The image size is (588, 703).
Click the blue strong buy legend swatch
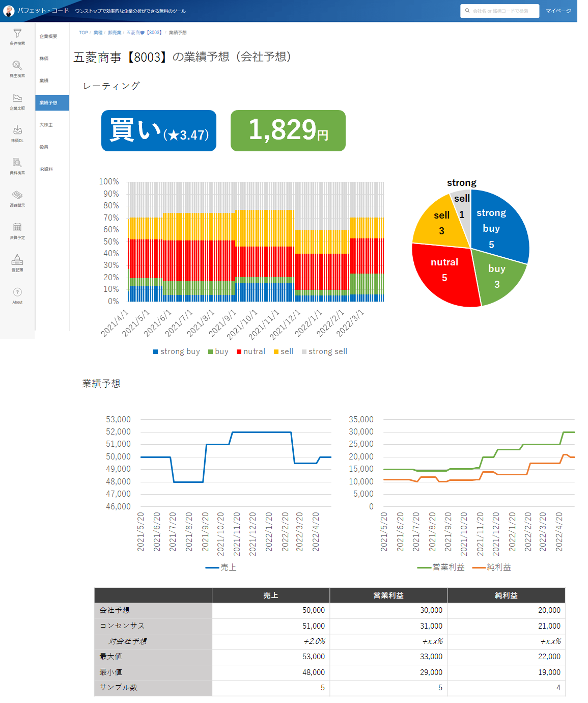click(x=156, y=351)
